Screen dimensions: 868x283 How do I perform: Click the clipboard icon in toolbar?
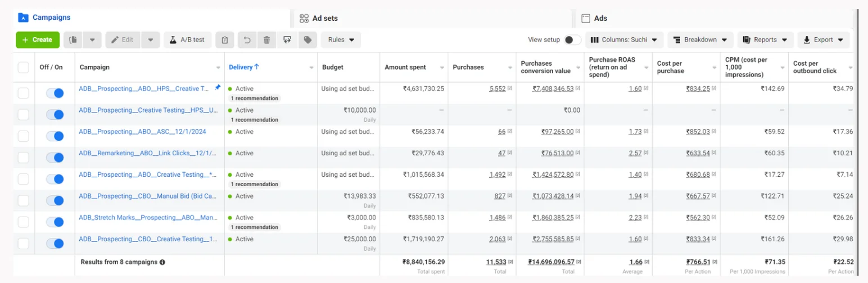tap(225, 40)
